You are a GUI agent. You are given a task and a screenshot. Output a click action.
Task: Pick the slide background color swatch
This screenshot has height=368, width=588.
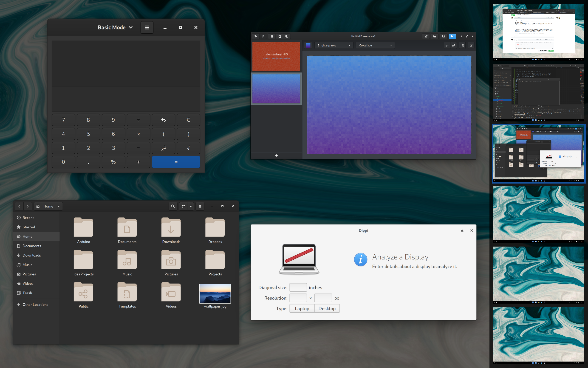(x=308, y=45)
